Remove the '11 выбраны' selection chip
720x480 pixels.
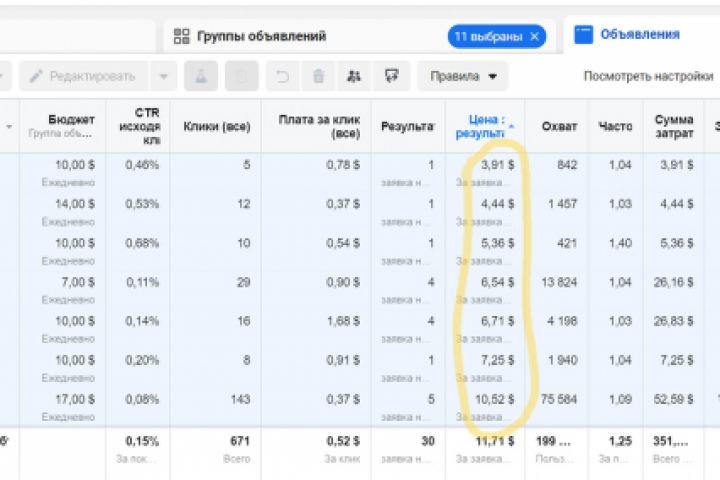535,37
